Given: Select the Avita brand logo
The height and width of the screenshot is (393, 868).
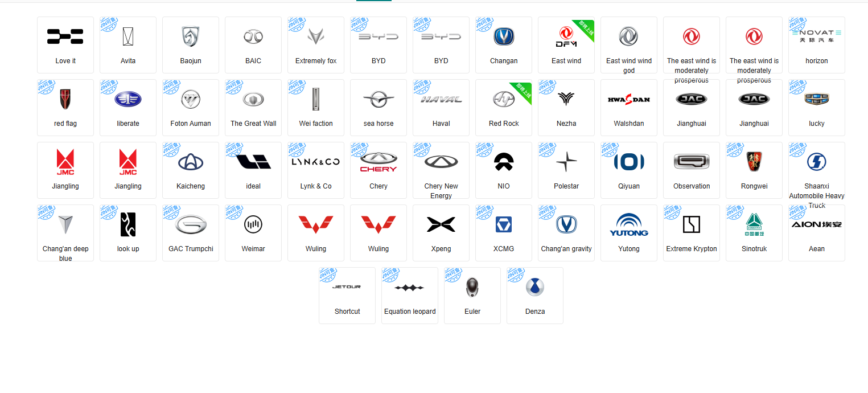Looking at the screenshot, I should pyautogui.click(x=128, y=36).
